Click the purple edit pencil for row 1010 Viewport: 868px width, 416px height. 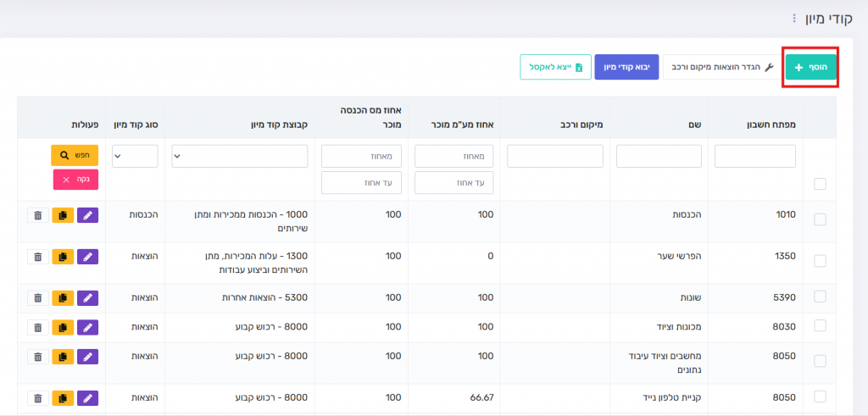coord(88,215)
